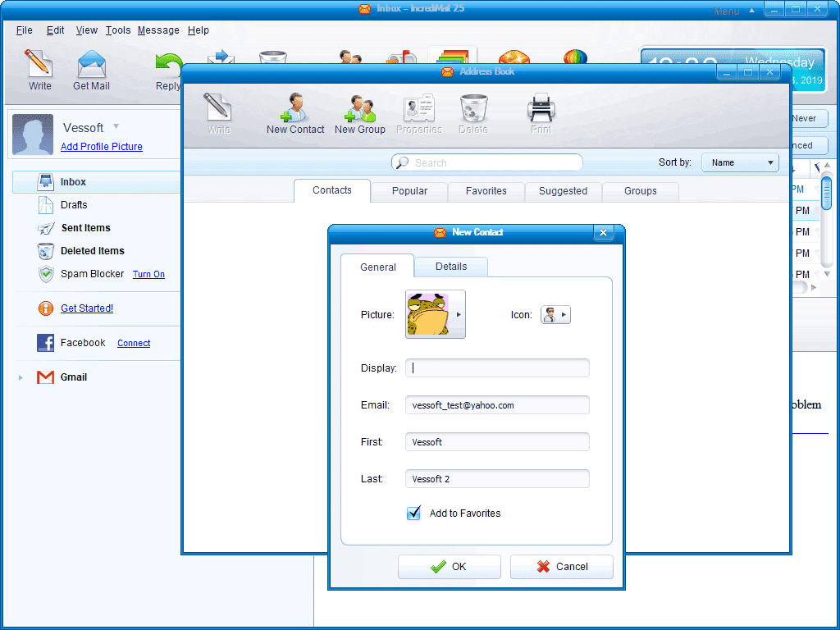
Task: Click the message list vertical scrollbar thumb
Action: pyautogui.click(x=827, y=194)
